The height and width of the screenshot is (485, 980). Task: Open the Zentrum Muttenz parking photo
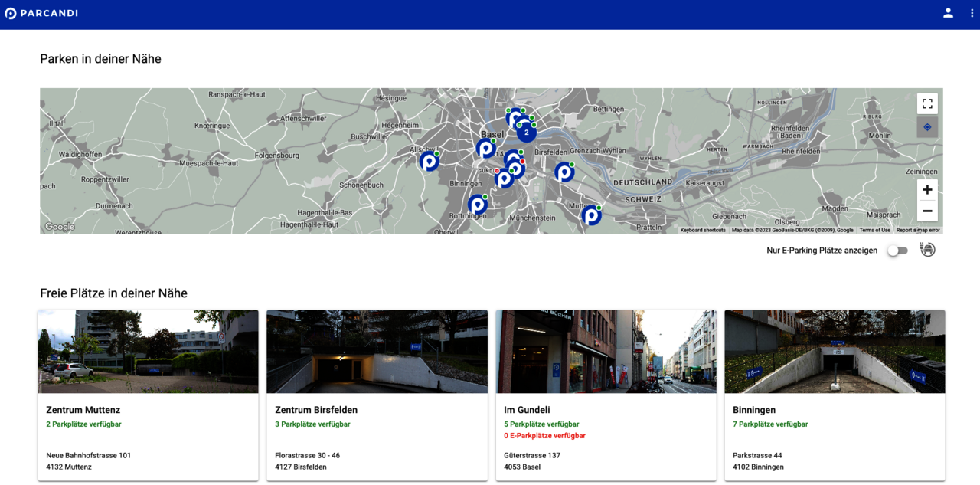(x=148, y=351)
